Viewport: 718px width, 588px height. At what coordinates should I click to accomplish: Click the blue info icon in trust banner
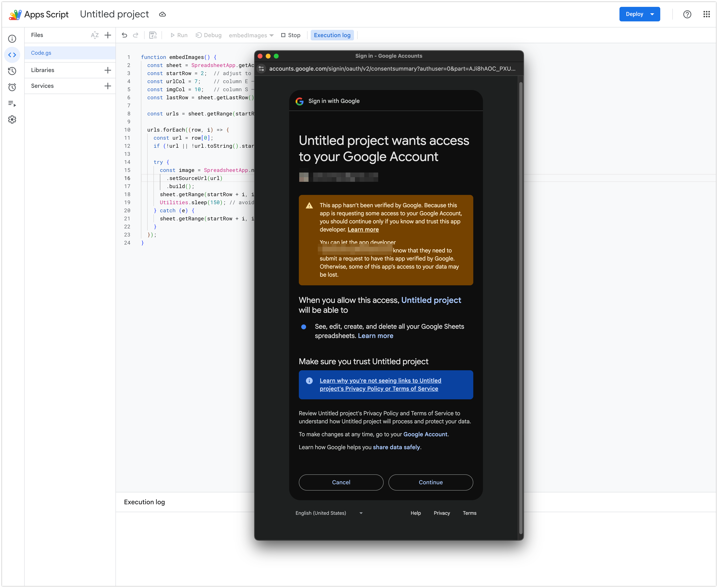click(x=309, y=381)
